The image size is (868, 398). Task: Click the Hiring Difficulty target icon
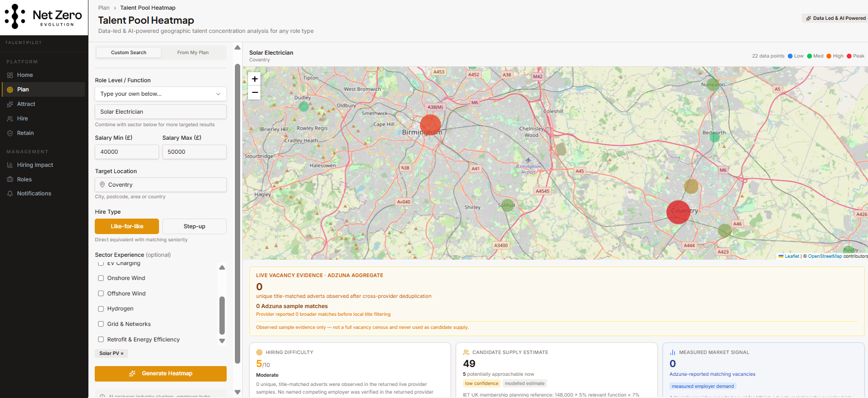point(260,353)
